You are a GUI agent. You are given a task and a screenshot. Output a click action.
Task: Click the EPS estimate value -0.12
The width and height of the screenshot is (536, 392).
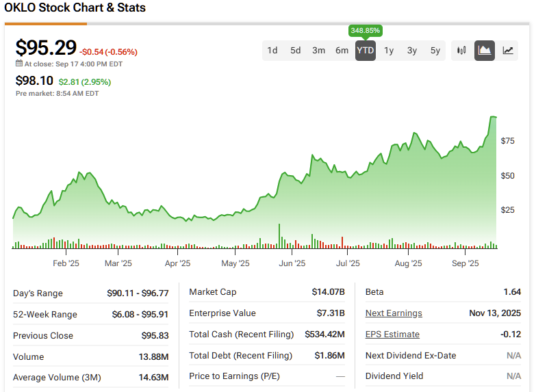click(511, 335)
